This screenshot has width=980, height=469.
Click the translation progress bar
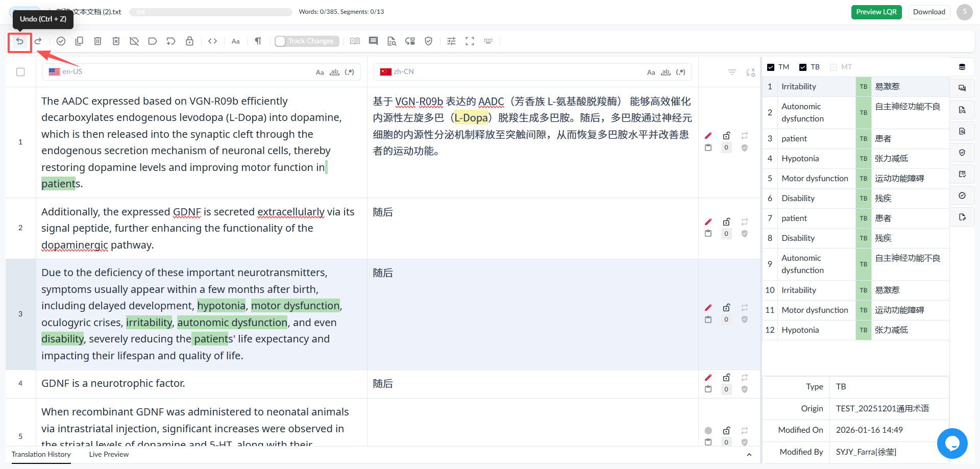[x=210, y=12]
